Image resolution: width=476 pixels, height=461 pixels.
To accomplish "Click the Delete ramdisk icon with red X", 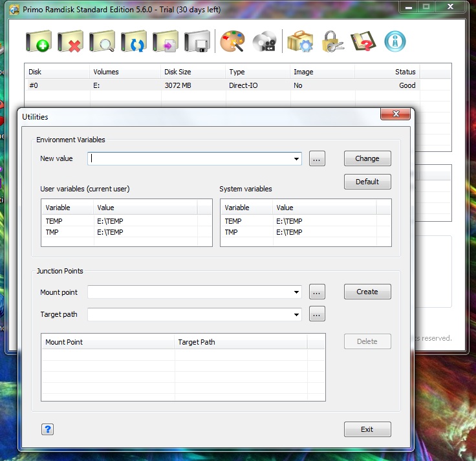I will [x=70, y=41].
